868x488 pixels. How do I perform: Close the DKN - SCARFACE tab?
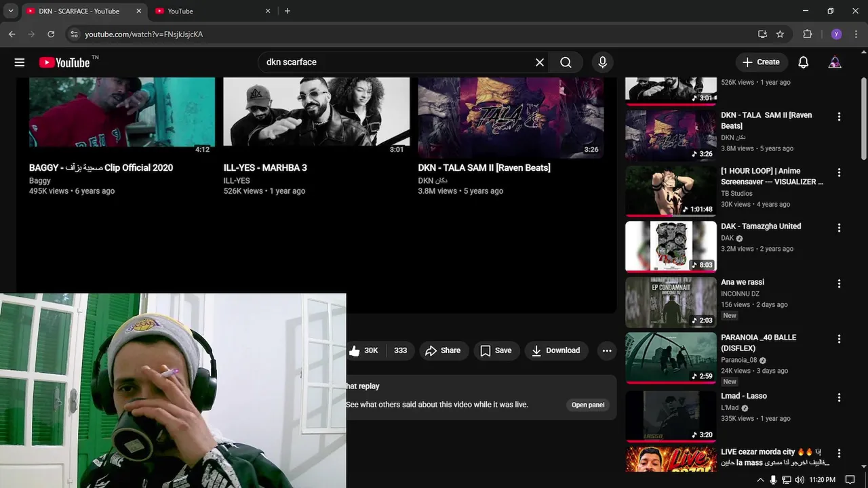(139, 11)
